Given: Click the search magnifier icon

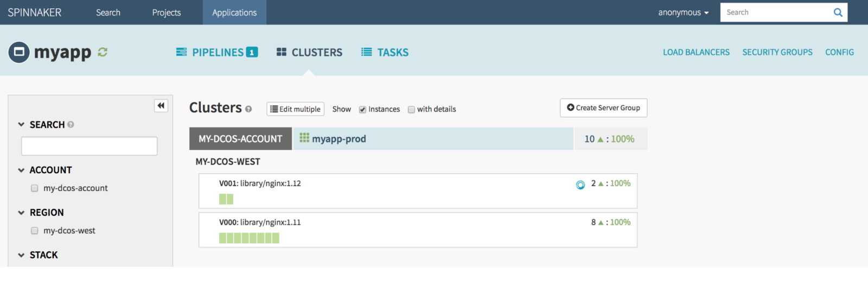Looking at the screenshot, I should coord(838,12).
